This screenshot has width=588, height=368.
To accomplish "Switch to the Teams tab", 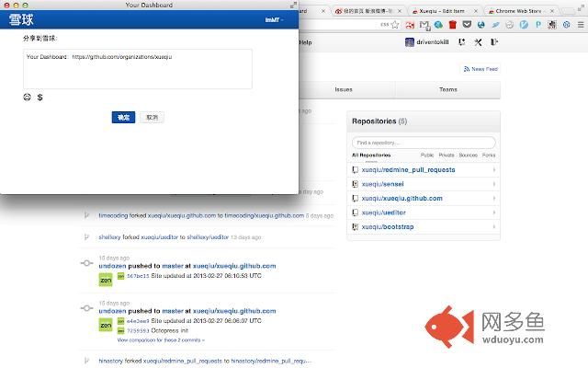I will [x=447, y=89].
